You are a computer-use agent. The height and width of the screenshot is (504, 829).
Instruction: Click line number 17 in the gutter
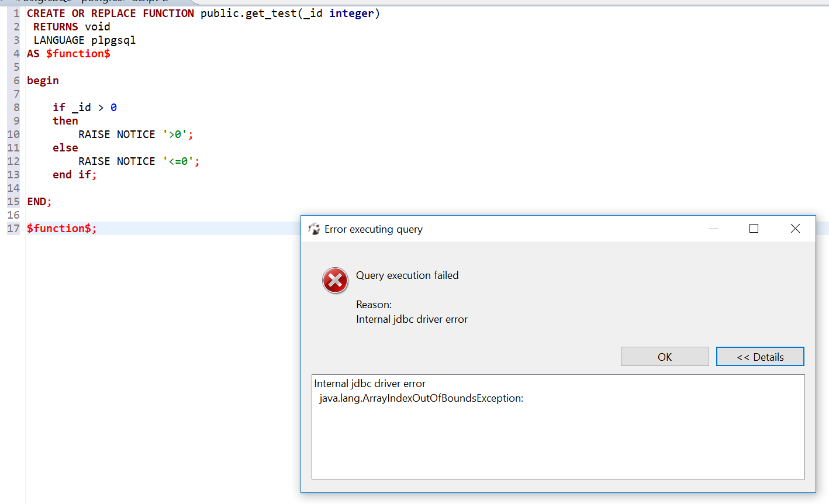pos(13,228)
